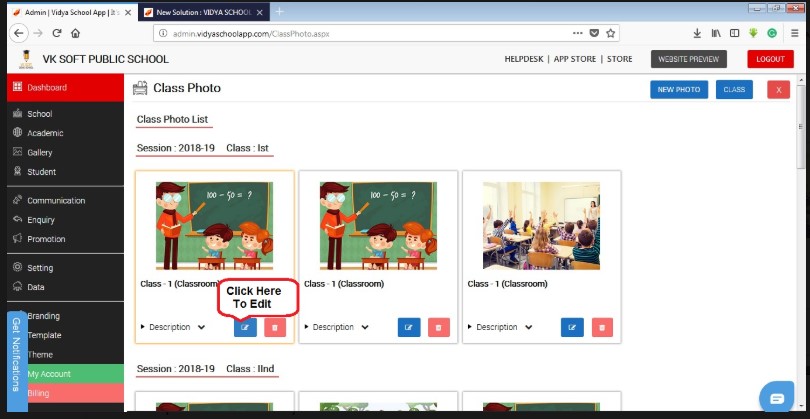Viewport: 810px width, 419px height.
Task: Open the APP STORE link
Action: [x=575, y=59]
